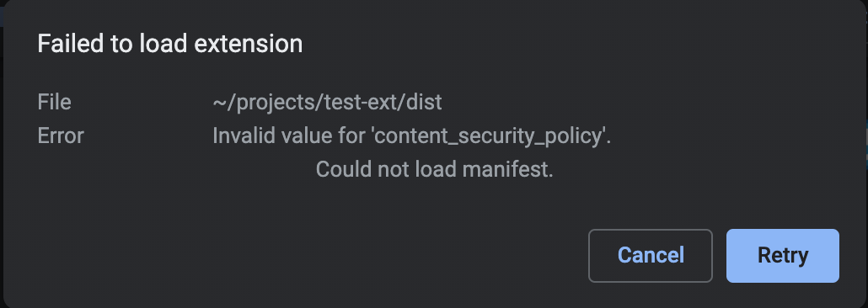Select the 'Failed to load extension' heading
This screenshot has width=868, height=308.
point(170,44)
